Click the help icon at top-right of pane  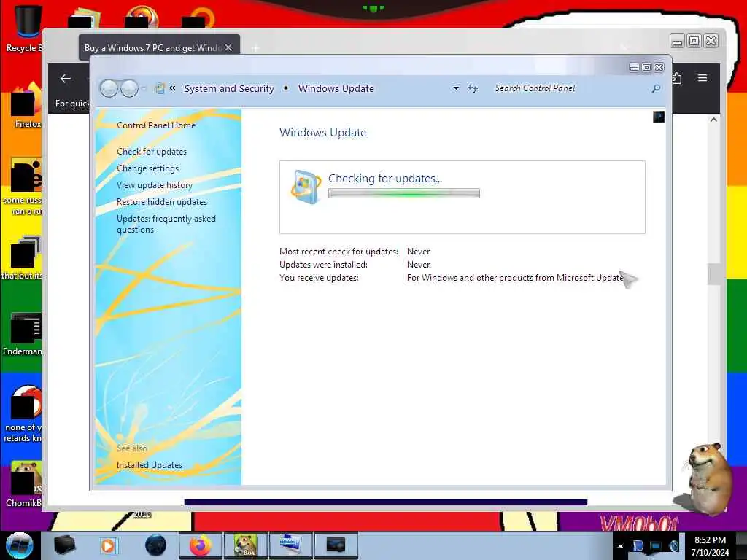659,117
